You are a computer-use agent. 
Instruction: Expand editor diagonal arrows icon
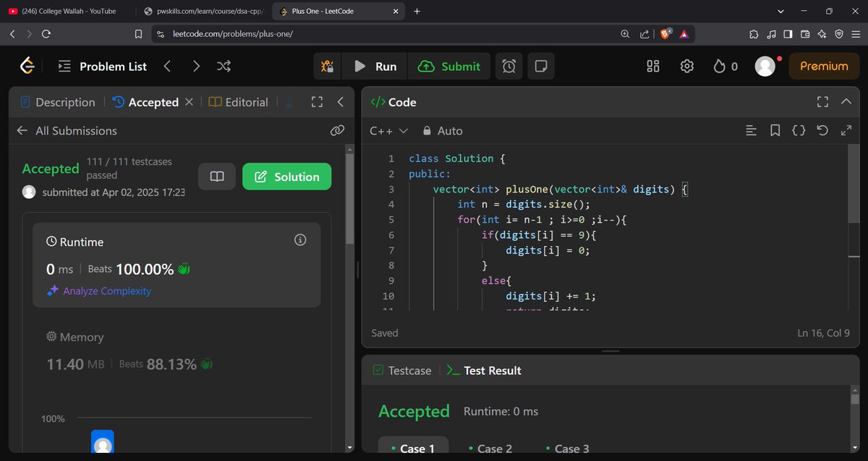[x=846, y=131]
